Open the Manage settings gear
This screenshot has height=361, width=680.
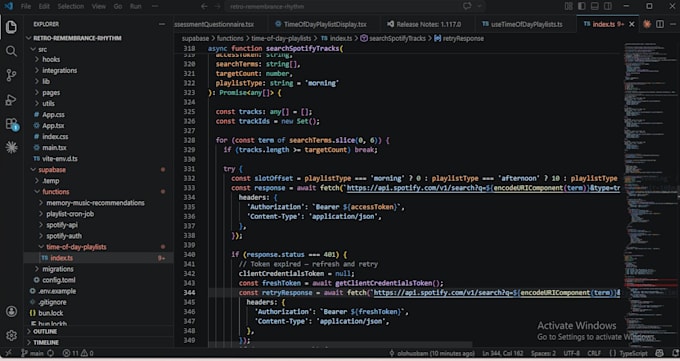[x=11, y=335]
